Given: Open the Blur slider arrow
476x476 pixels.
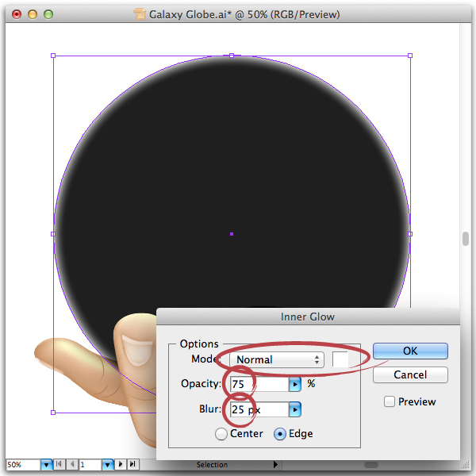Looking at the screenshot, I should click(x=295, y=409).
